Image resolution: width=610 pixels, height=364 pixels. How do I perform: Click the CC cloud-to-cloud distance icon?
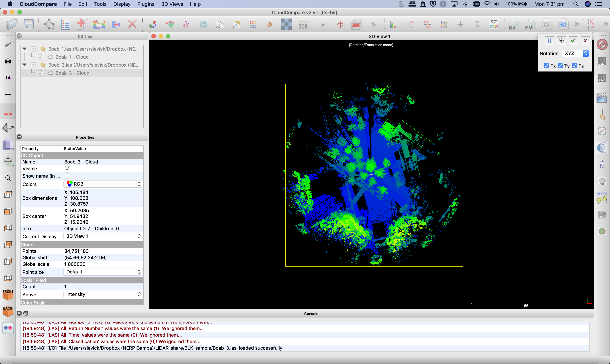pos(253,24)
